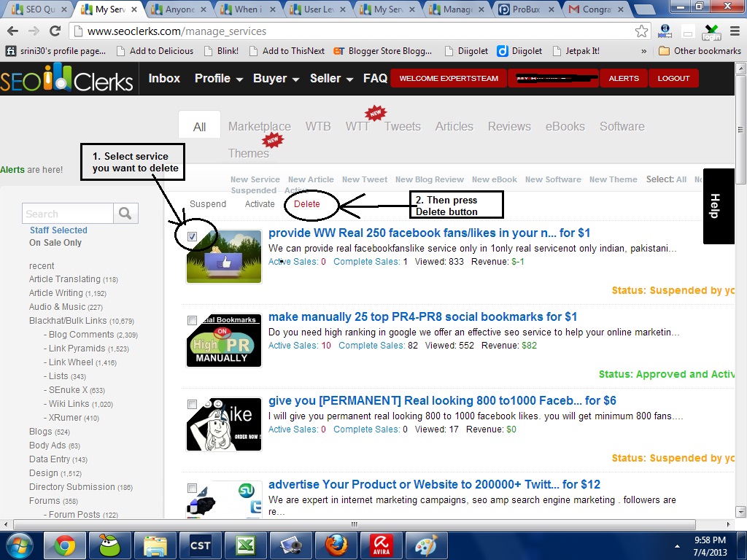Open the Inbox menu item
747x560 pixels.
pyautogui.click(x=164, y=78)
